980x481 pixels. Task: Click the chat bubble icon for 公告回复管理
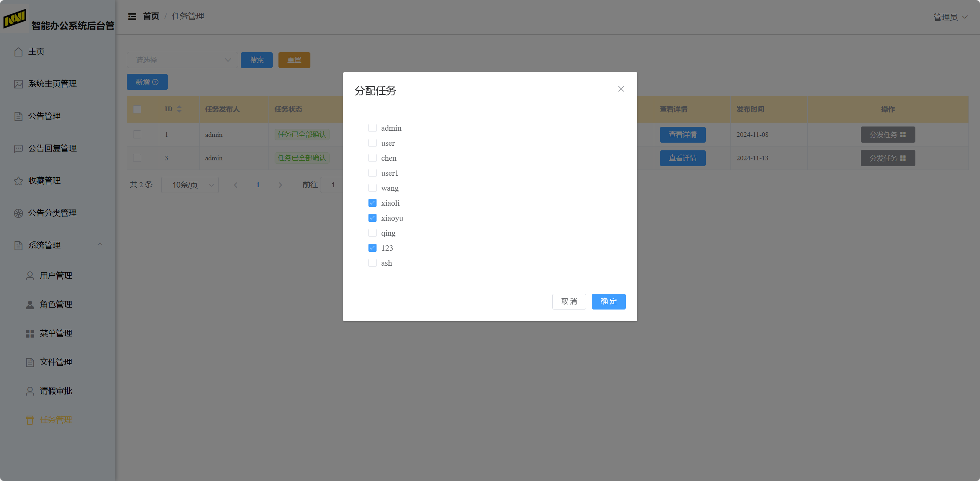click(x=18, y=148)
